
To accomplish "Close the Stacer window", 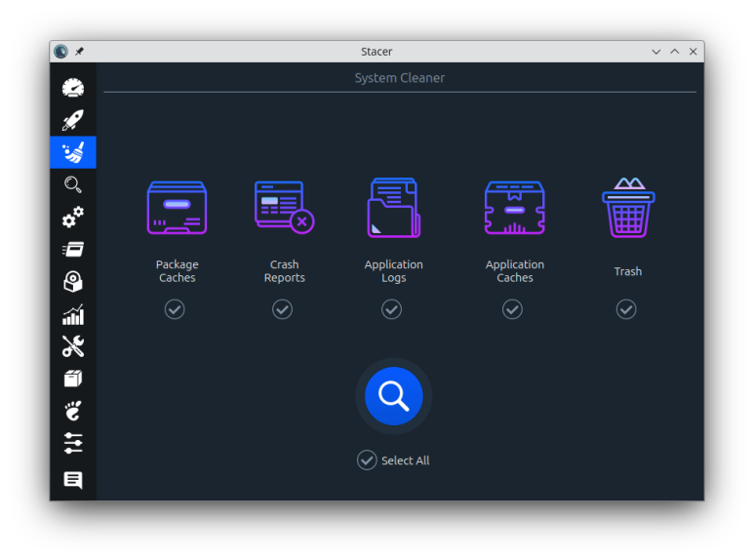I will point(693,52).
